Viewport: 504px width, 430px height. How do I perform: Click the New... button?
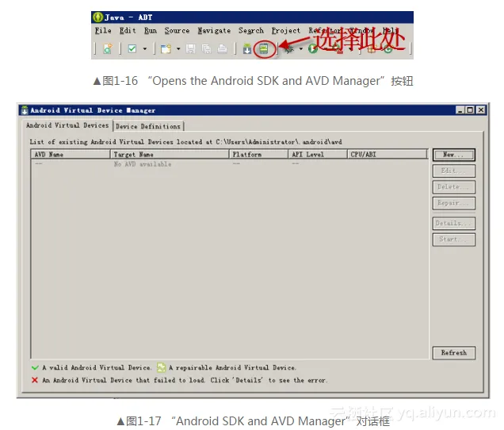[453, 155]
